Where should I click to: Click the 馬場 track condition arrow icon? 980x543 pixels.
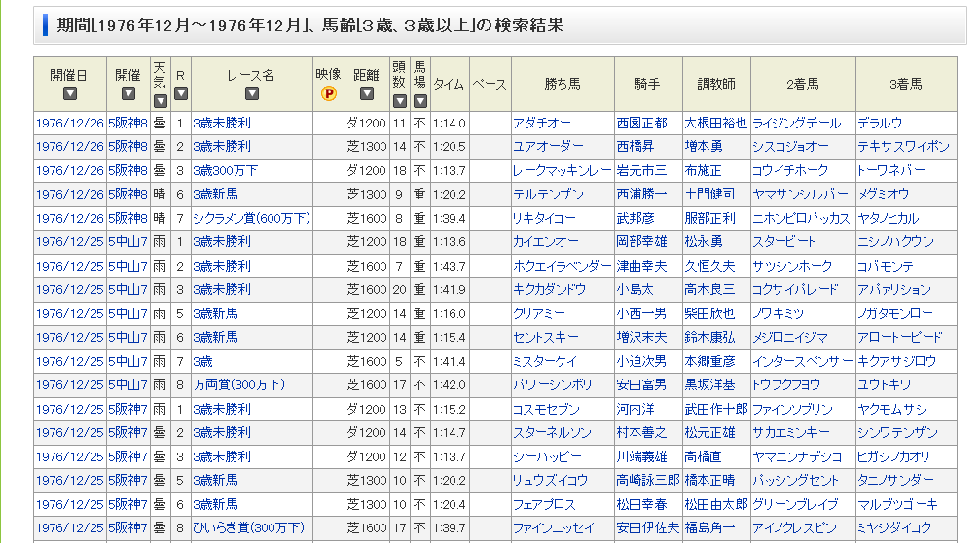(419, 100)
